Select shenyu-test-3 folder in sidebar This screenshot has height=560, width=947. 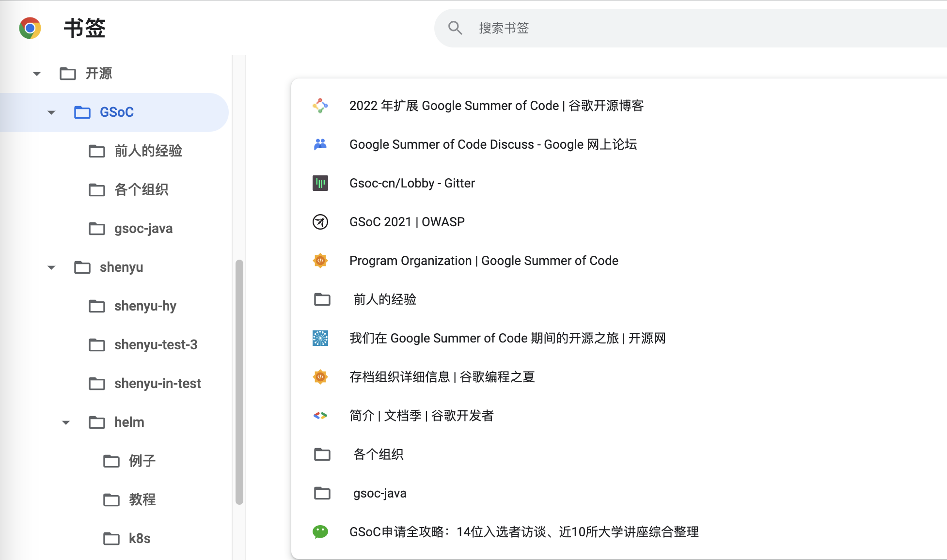[156, 345]
